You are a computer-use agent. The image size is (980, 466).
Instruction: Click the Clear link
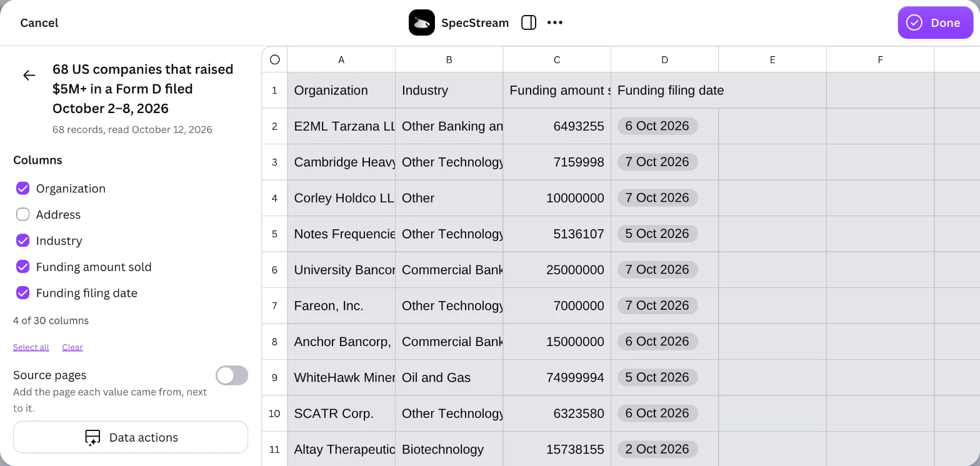click(72, 347)
